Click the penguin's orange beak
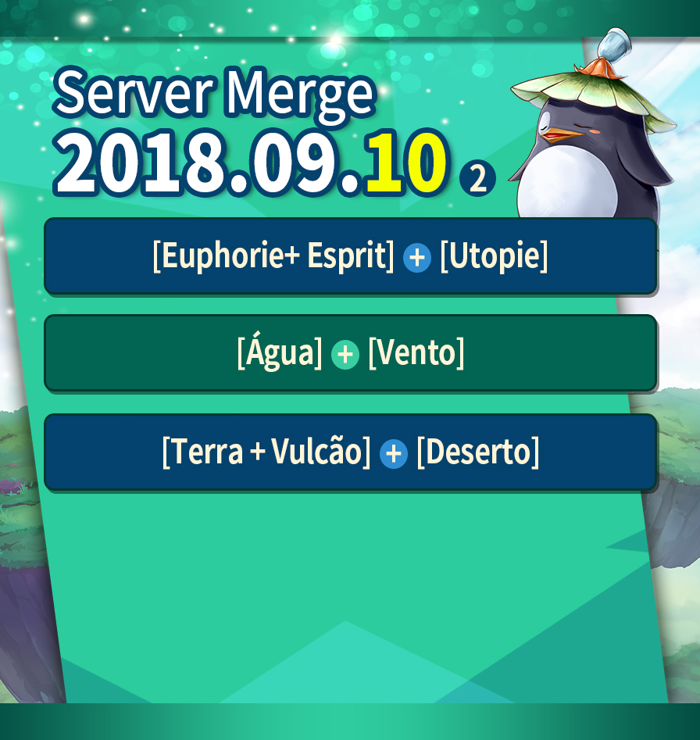This screenshot has width=700, height=740. [559, 135]
